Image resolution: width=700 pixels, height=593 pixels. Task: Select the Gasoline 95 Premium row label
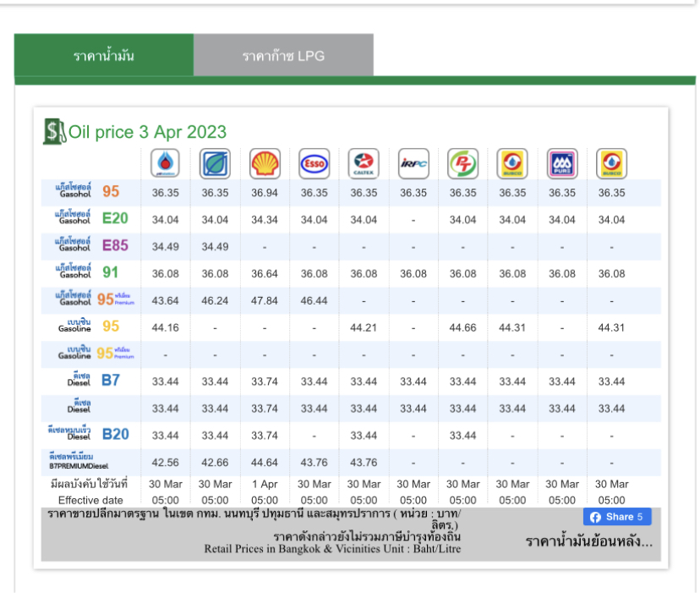coord(96,353)
